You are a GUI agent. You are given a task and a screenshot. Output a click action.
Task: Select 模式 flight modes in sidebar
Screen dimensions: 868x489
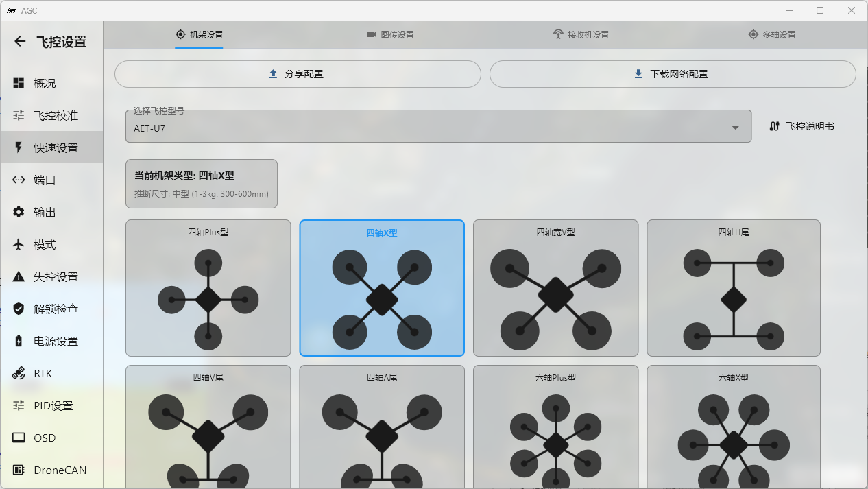point(45,245)
